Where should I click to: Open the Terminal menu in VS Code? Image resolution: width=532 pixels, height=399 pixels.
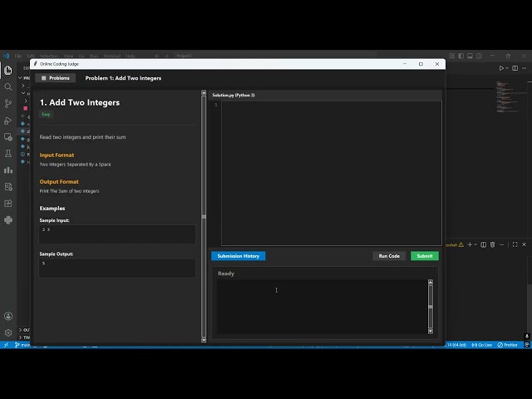coord(112,56)
